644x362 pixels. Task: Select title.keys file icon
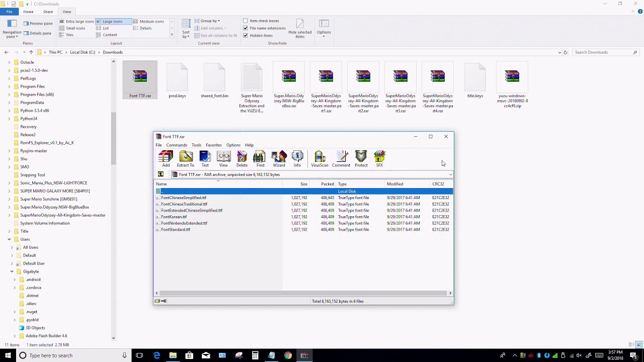coord(475,80)
